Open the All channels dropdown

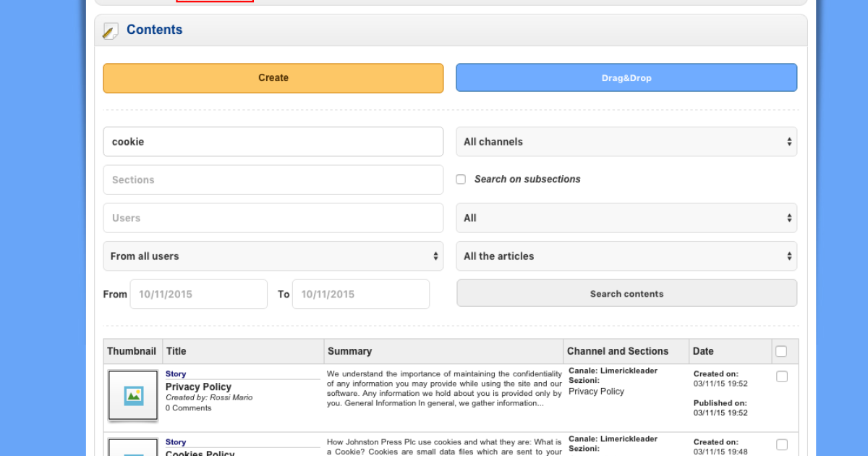click(x=626, y=142)
